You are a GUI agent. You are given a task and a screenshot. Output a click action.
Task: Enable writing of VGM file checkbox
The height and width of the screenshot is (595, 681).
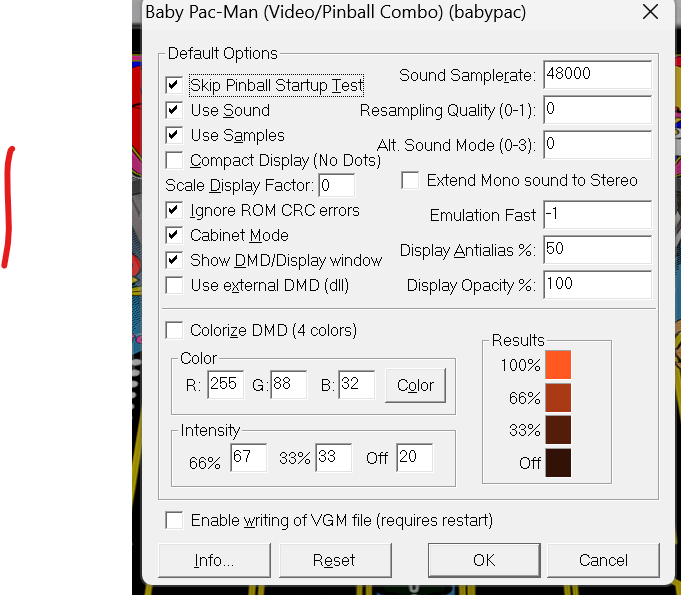click(x=174, y=520)
